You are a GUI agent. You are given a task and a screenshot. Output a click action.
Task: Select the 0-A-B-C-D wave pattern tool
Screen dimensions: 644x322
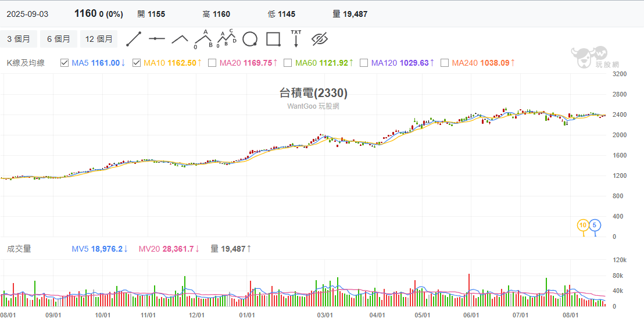227,38
